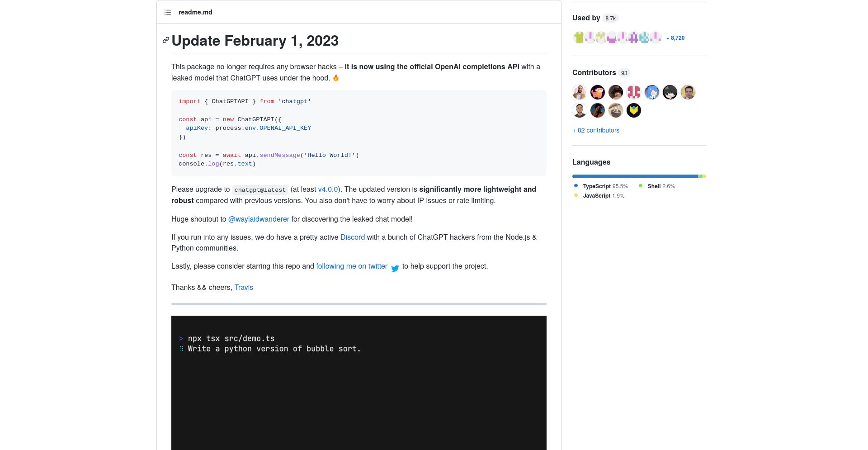Image resolution: width=868 pixels, height=450 pixels.
Task: Open contributor avatar of man in suit, yellow background
Action: pyautogui.click(x=688, y=92)
